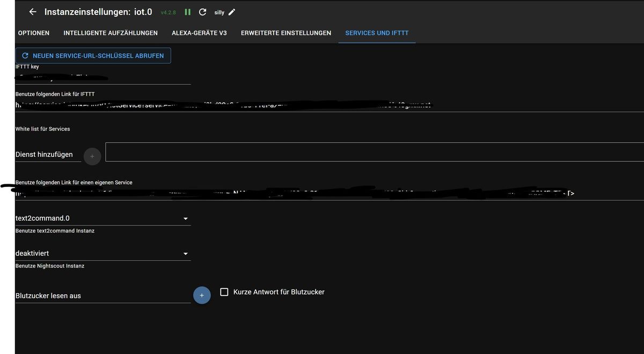644x354 pixels.
Task: Pause the iot.0 instance
Action: [187, 11]
